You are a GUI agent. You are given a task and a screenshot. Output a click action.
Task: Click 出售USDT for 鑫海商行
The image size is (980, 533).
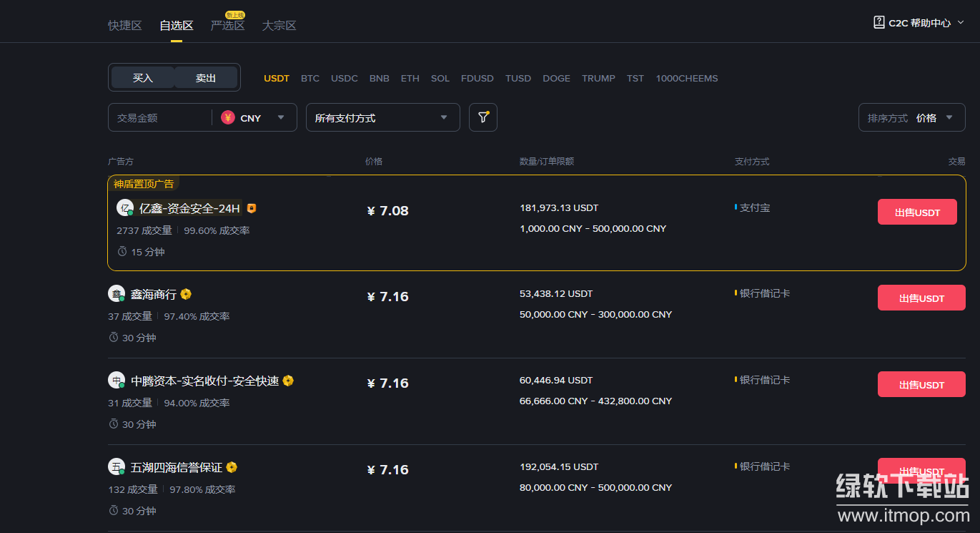click(921, 298)
